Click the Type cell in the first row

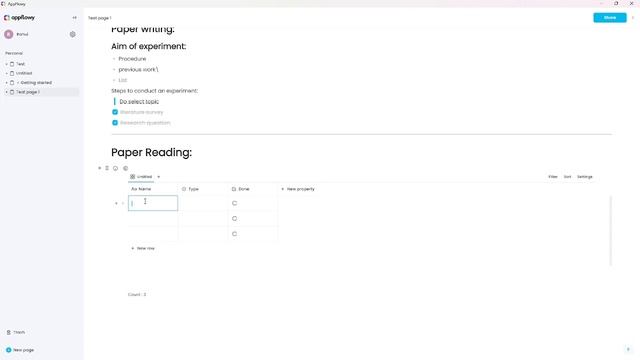coord(203,203)
